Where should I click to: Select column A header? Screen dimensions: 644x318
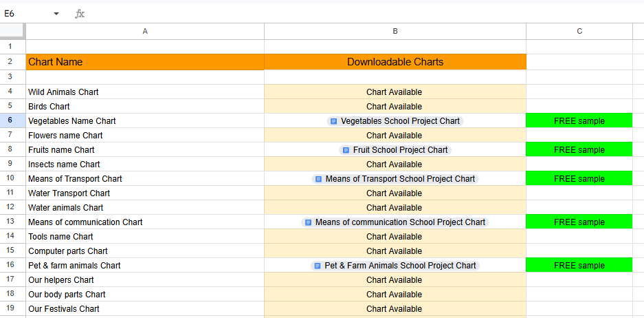145,31
